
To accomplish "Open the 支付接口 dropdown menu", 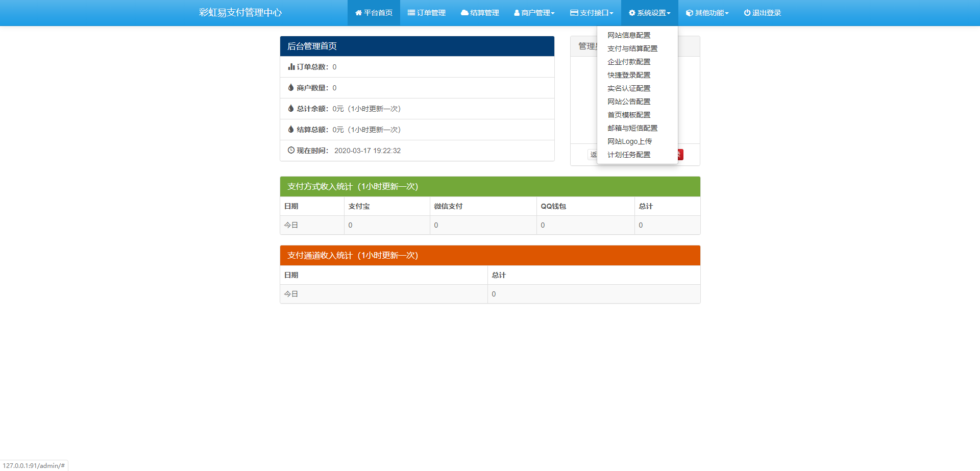I will [x=591, y=12].
